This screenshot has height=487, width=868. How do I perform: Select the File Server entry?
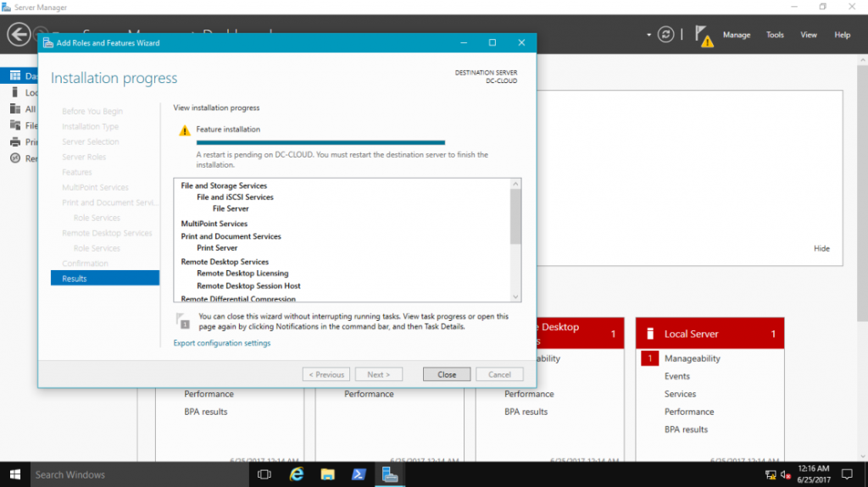(231, 208)
